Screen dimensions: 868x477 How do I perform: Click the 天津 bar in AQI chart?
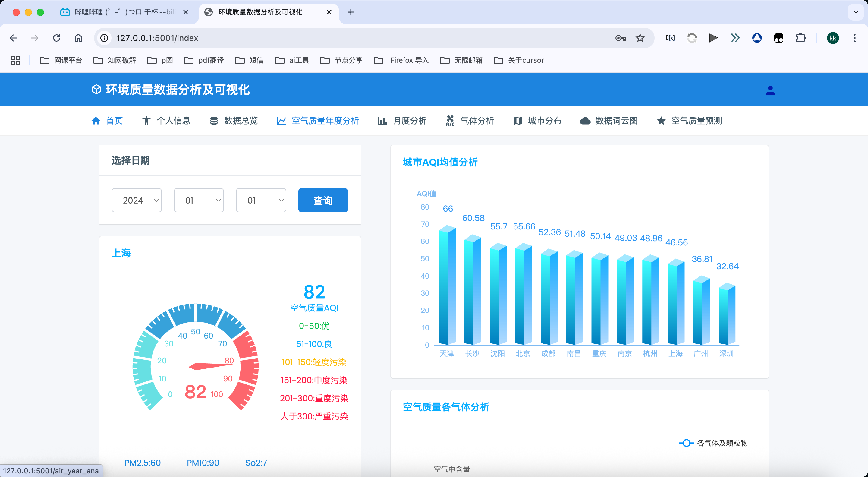click(x=447, y=286)
